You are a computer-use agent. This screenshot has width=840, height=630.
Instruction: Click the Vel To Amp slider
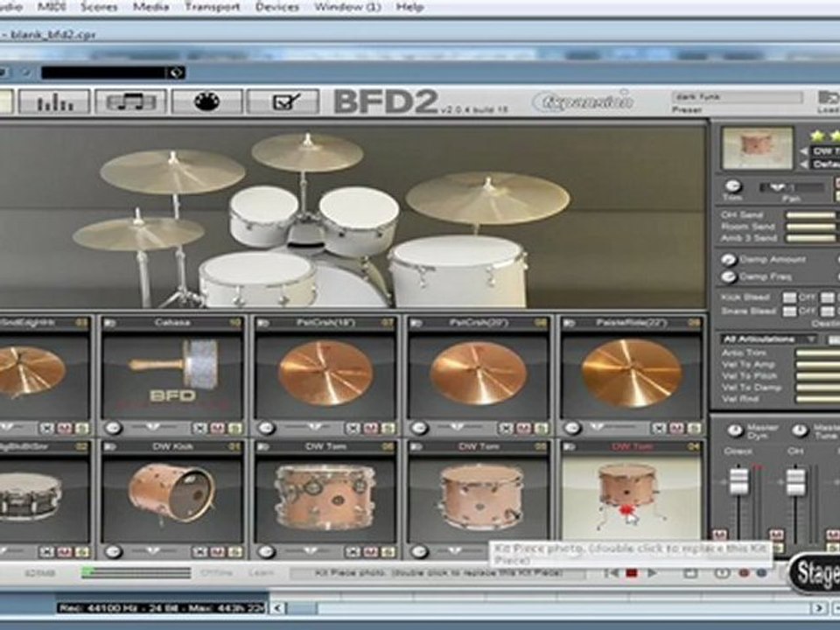(817, 365)
